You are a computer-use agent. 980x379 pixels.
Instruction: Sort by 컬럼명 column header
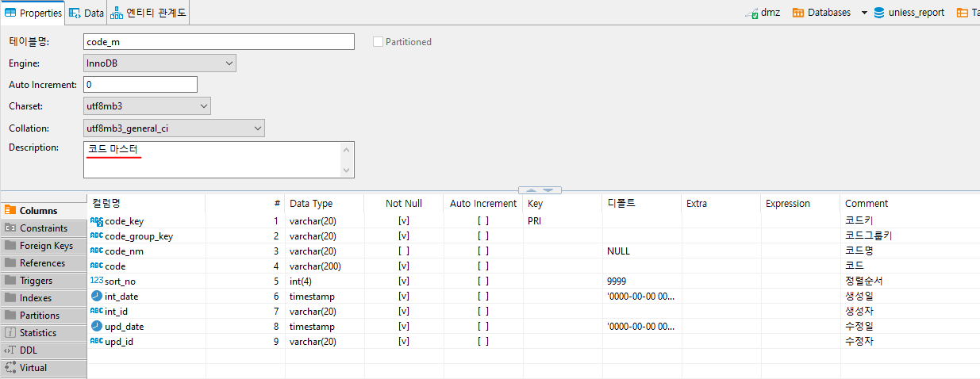point(146,204)
